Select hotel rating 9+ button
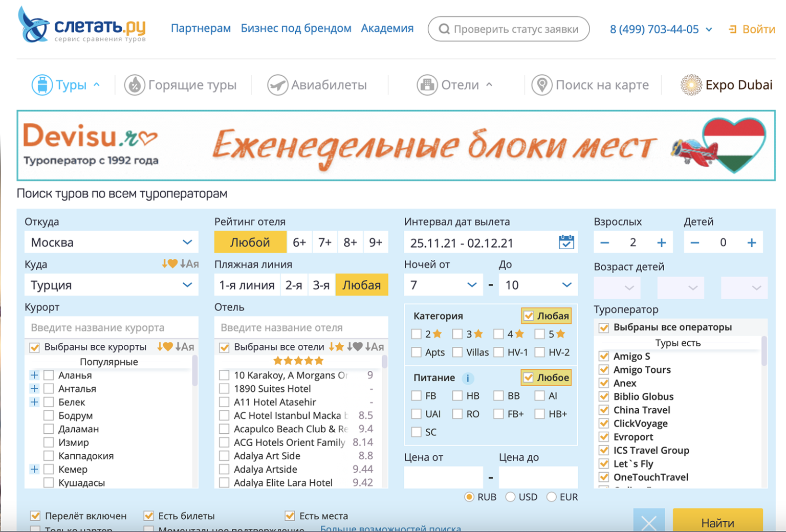This screenshot has width=786, height=532. pyautogui.click(x=376, y=242)
